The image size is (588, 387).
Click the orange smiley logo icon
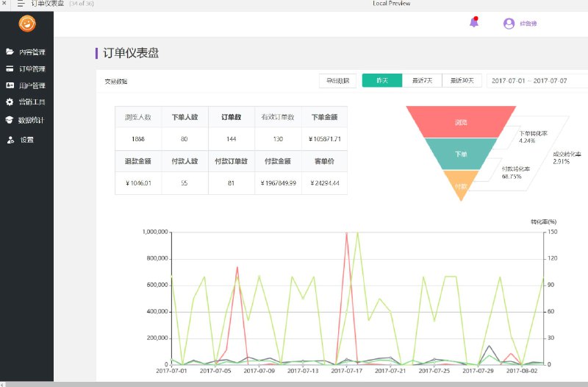27,24
